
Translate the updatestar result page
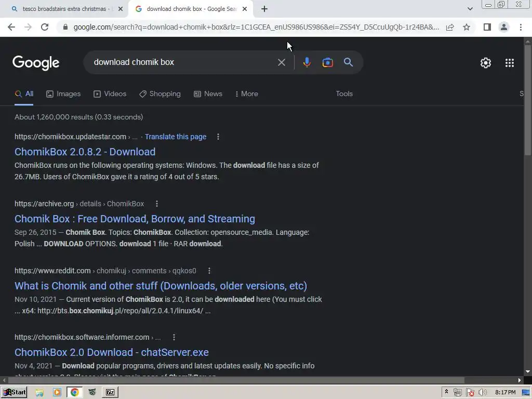pos(176,137)
